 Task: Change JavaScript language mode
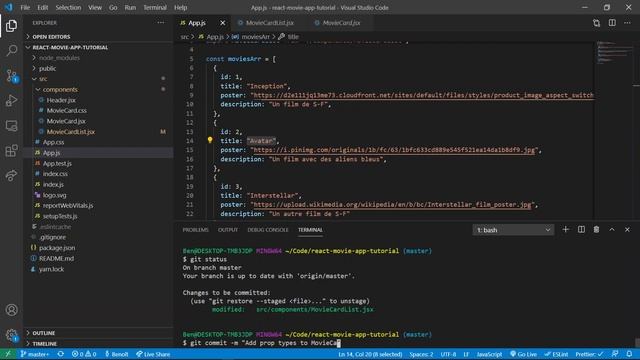pos(489,354)
